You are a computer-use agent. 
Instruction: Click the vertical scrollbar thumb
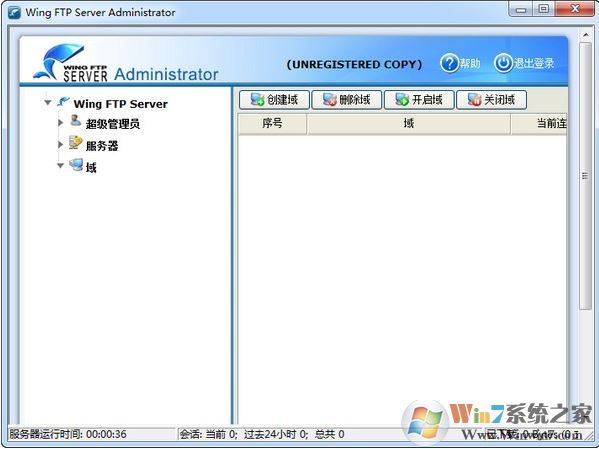[x=585, y=176]
